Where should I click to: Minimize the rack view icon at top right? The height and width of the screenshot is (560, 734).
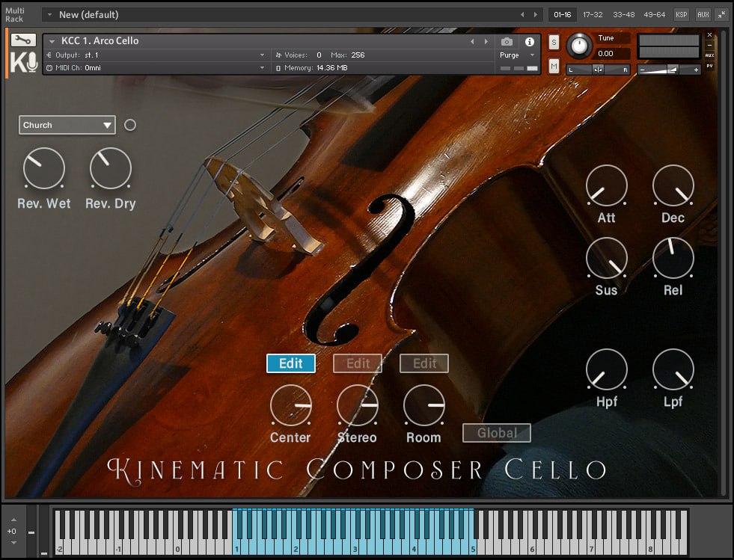(721, 14)
